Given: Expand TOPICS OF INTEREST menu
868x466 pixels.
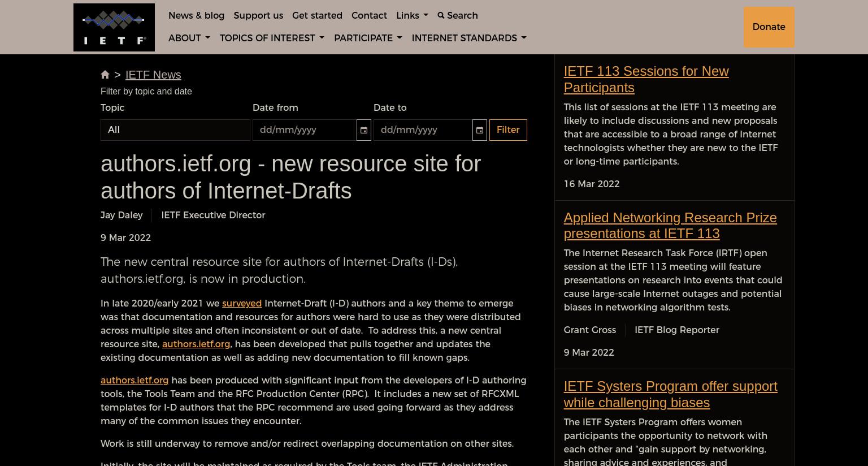Looking at the screenshot, I should pyautogui.click(x=272, y=38).
